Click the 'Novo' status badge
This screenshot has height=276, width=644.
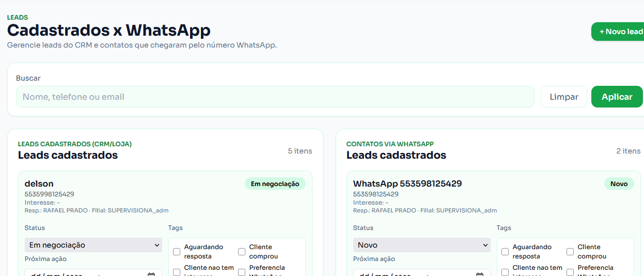pyautogui.click(x=619, y=183)
